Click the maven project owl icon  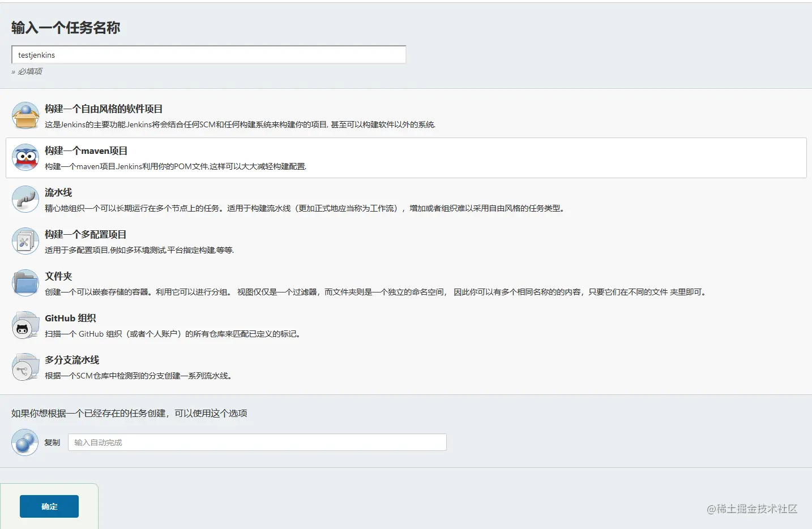25,158
